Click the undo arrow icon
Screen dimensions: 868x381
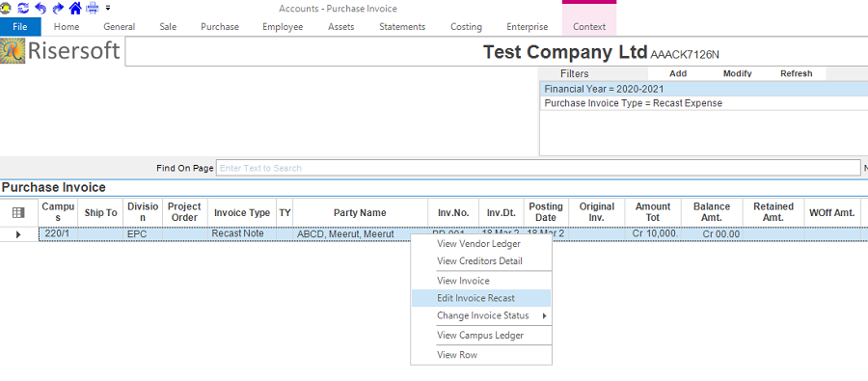coord(41,8)
